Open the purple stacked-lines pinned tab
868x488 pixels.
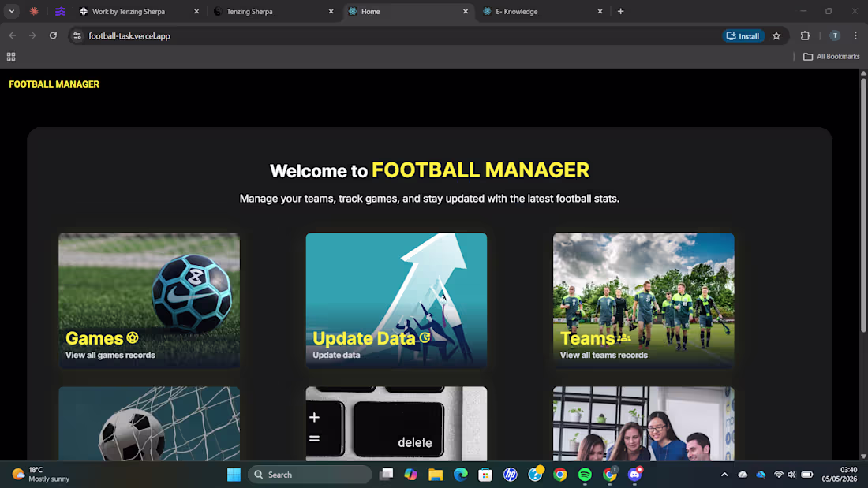coord(60,11)
